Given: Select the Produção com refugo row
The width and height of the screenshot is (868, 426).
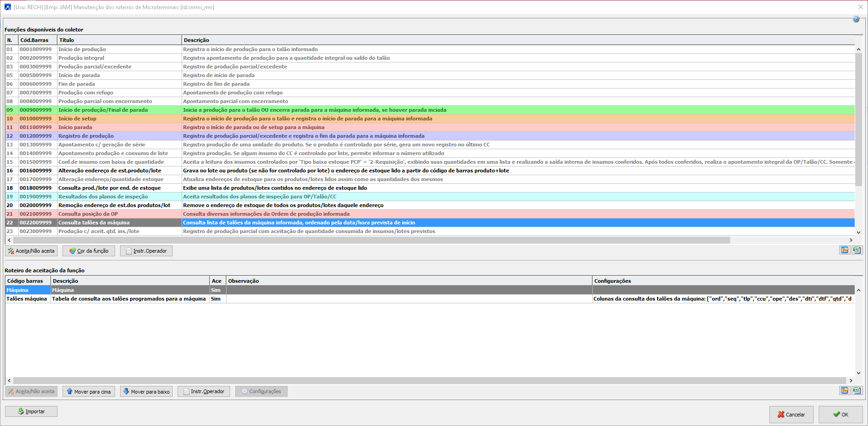Looking at the screenshot, I should click(430, 93).
